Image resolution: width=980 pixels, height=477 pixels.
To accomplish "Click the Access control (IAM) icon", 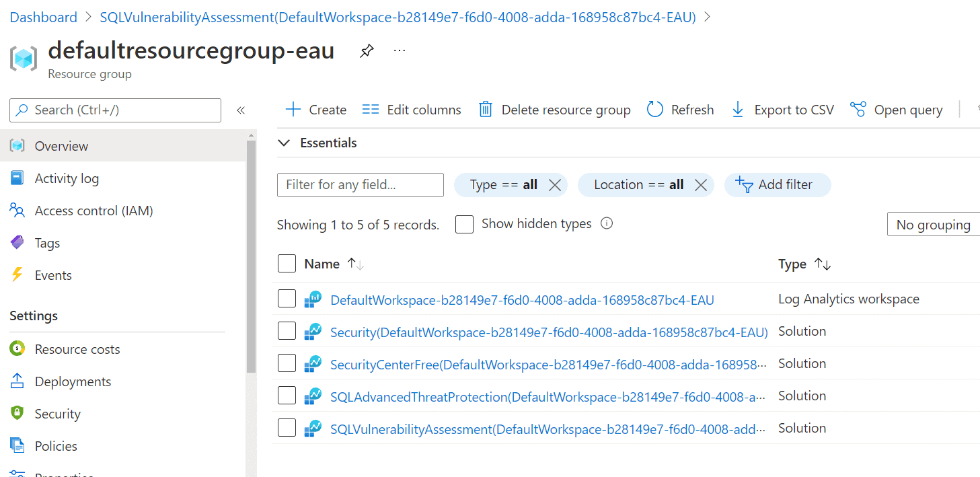I will [x=17, y=211].
